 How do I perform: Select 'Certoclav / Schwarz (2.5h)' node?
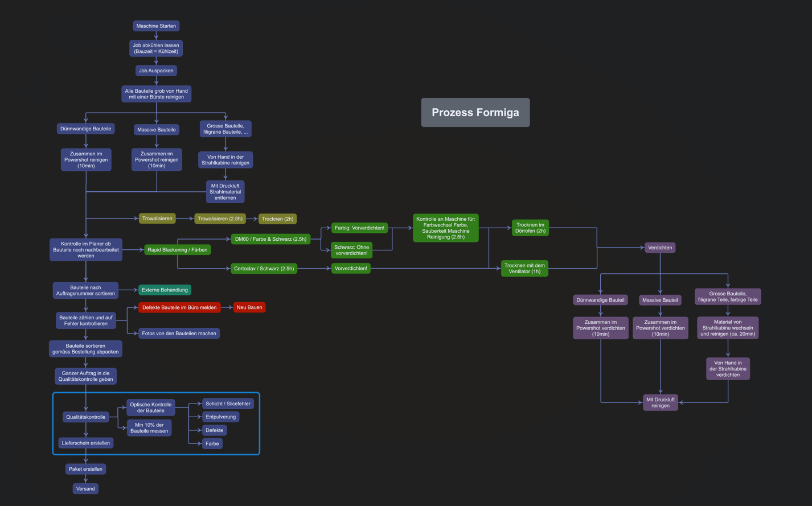264,269
